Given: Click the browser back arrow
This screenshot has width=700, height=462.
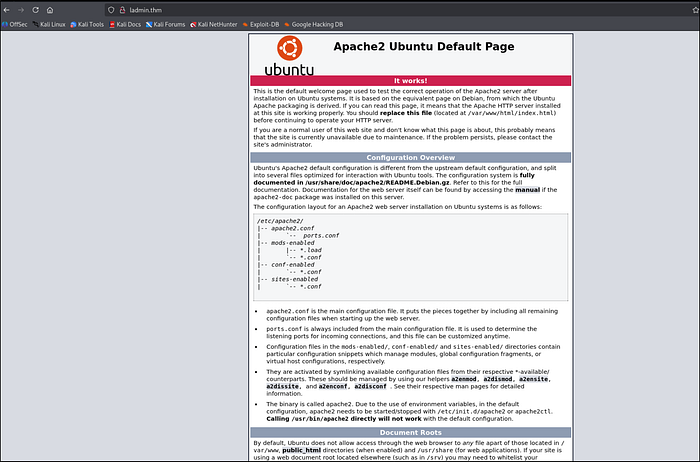Looking at the screenshot, I should [x=7, y=10].
